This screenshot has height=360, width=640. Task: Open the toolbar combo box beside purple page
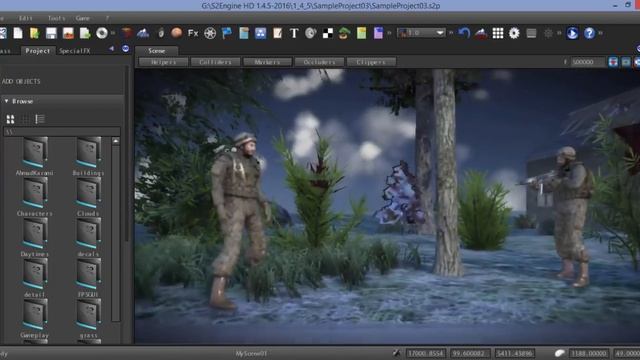[x=421, y=33]
